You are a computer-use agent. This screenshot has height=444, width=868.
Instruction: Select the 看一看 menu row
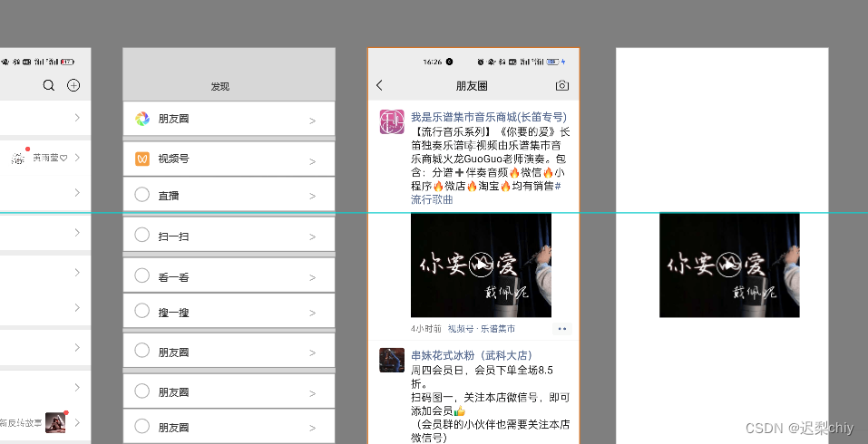[229, 275]
